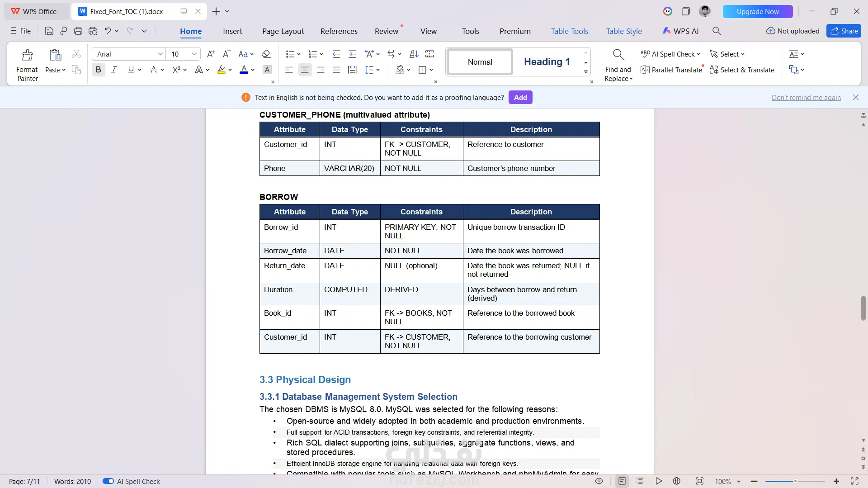Apply the Heading 1 style
Screen dimensions: 868x488
point(547,62)
